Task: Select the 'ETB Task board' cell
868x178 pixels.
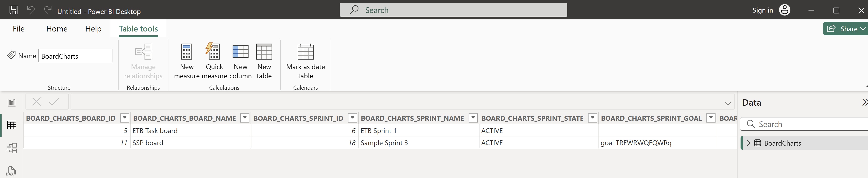Action: coord(191,130)
